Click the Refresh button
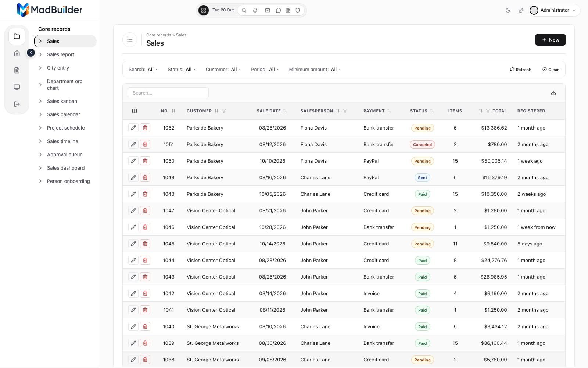This screenshot has height=368, width=588. [x=521, y=69]
